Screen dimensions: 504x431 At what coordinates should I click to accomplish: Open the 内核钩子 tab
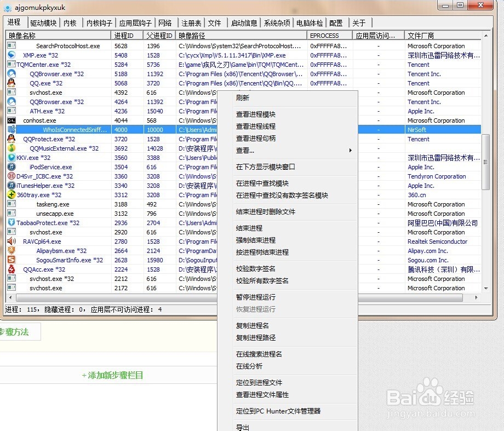point(99,23)
